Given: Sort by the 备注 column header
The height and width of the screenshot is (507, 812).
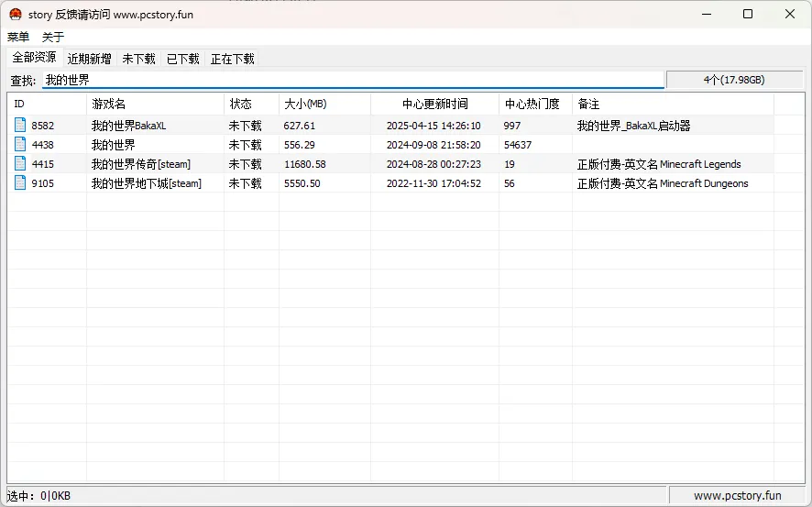Looking at the screenshot, I should (x=674, y=105).
